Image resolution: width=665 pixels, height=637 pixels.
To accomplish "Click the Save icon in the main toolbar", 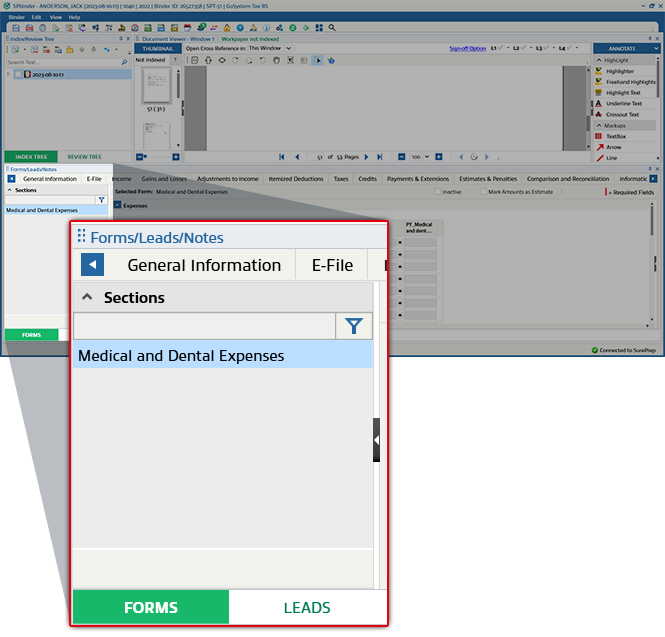I will (16, 28).
